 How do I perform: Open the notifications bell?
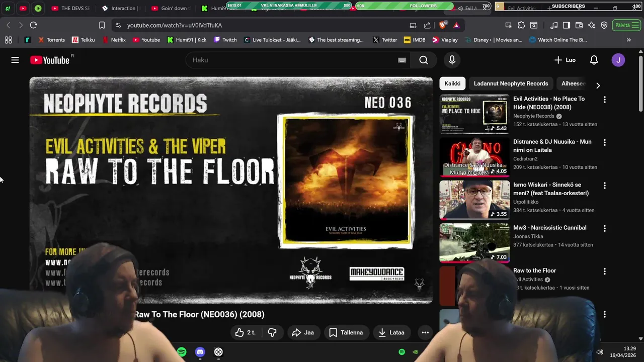click(x=594, y=60)
